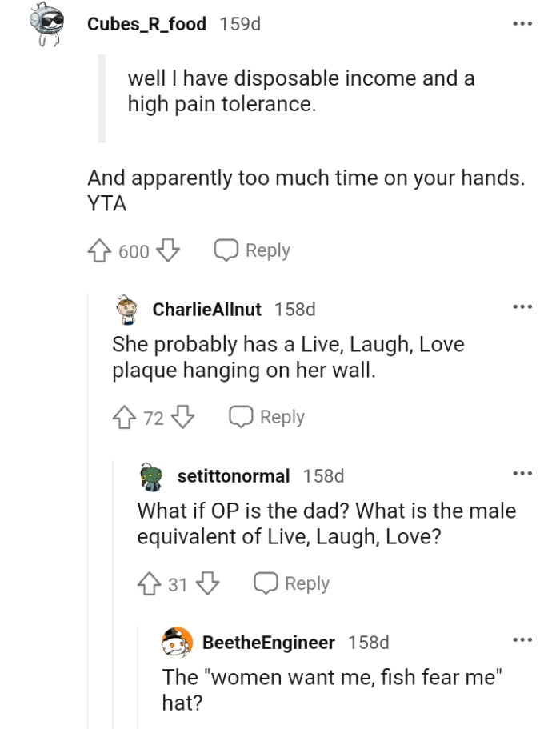Open Cubes_R_food's avatar
560x729 pixels.
[x=44, y=22]
